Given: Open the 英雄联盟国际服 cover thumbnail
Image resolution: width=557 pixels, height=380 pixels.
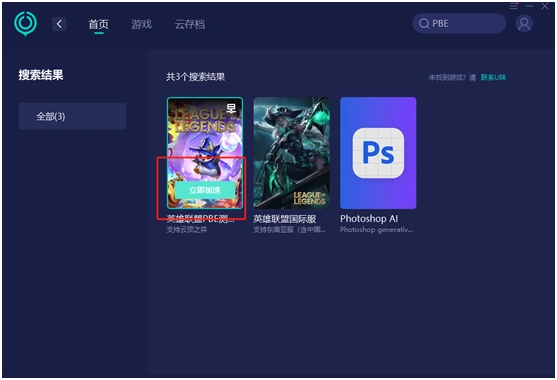Looking at the screenshot, I should point(291,153).
